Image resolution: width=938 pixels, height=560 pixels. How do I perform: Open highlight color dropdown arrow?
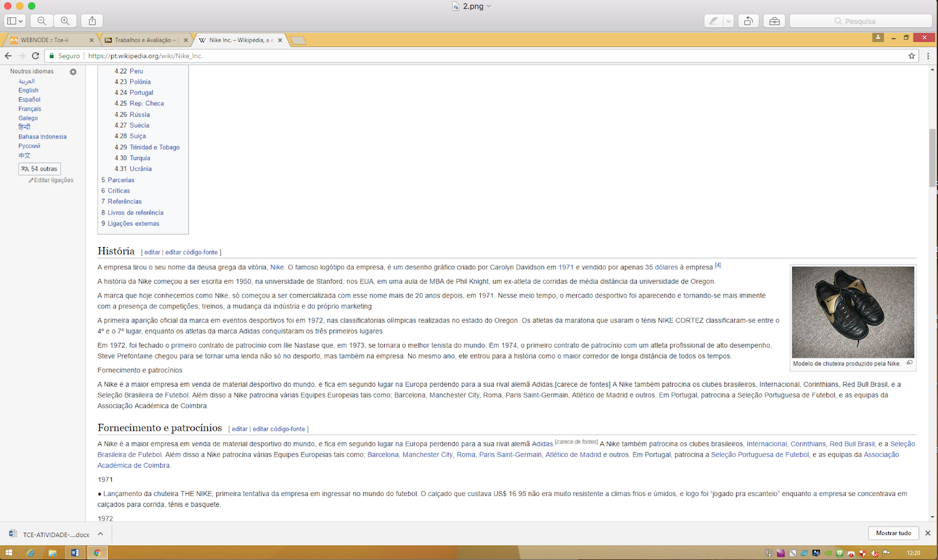(x=728, y=21)
